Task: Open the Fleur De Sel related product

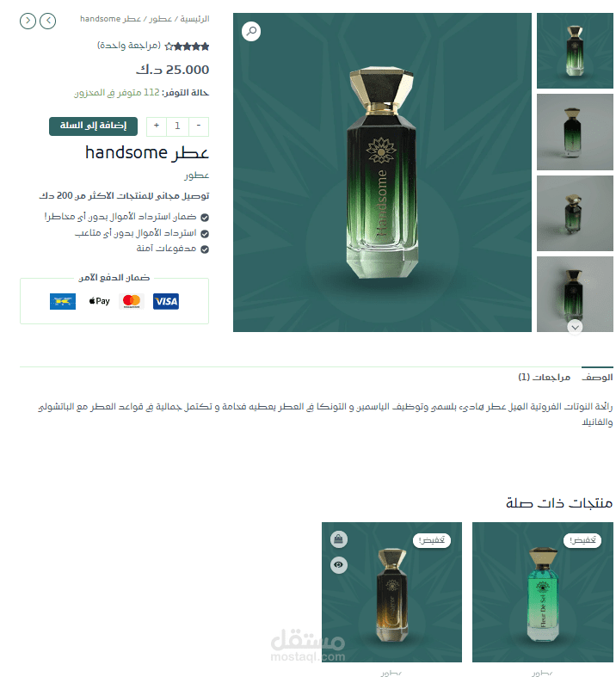Action: pos(543,593)
